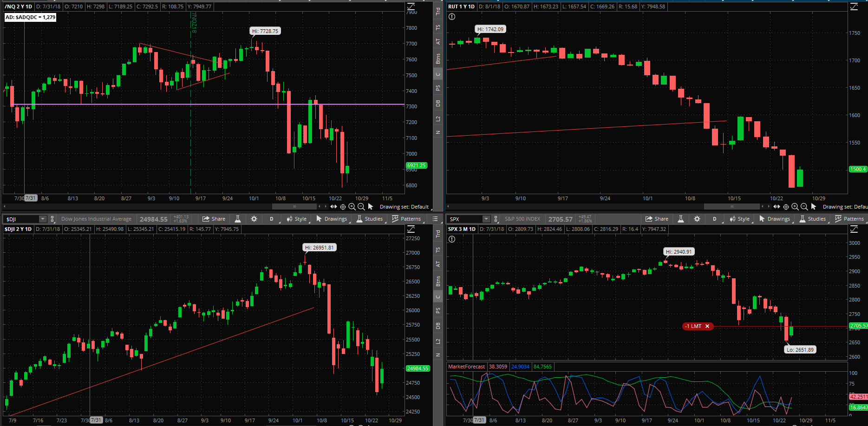Image resolution: width=868 pixels, height=426 pixels.
Task: Open the Style menu in $DJI toolbar
Action: pyautogui.click(x=297, y=219)
